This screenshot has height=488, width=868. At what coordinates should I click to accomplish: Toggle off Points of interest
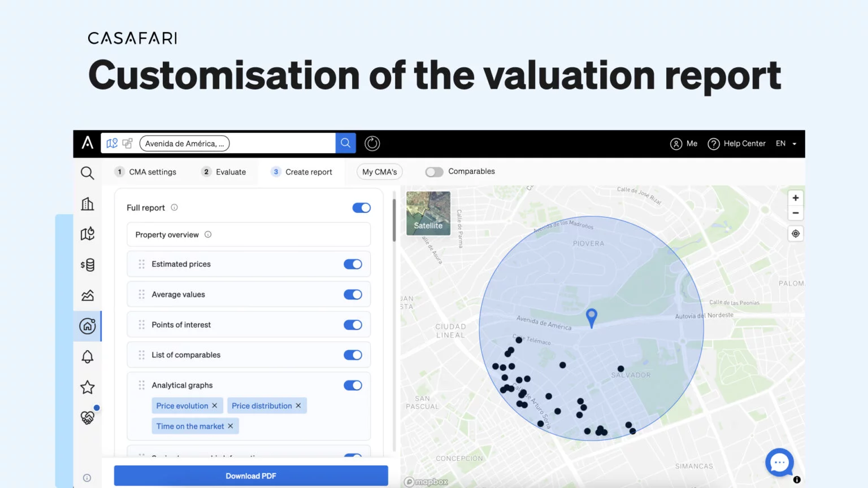coord(353,325)
